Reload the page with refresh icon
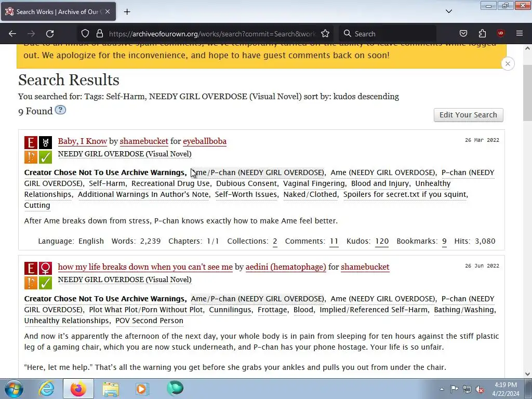Image resolution: width=532 pixels, height=399 pixels. [x=50, y=34]
